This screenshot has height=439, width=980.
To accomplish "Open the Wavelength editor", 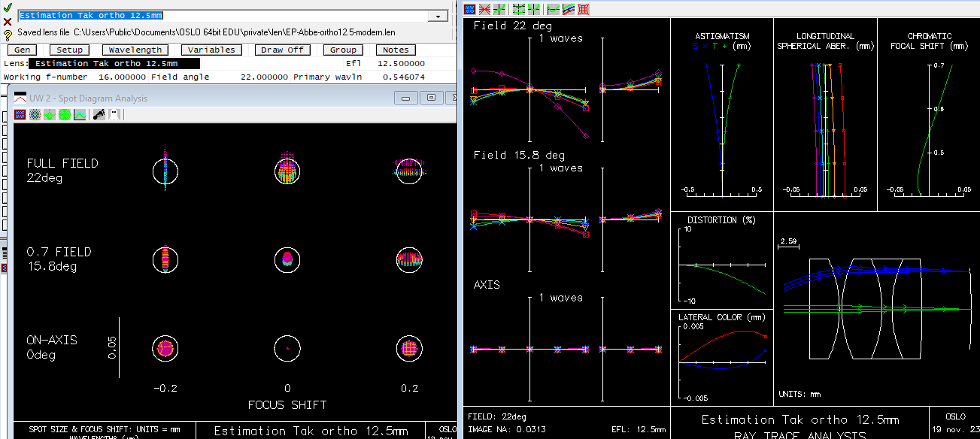I will [135, 50].
